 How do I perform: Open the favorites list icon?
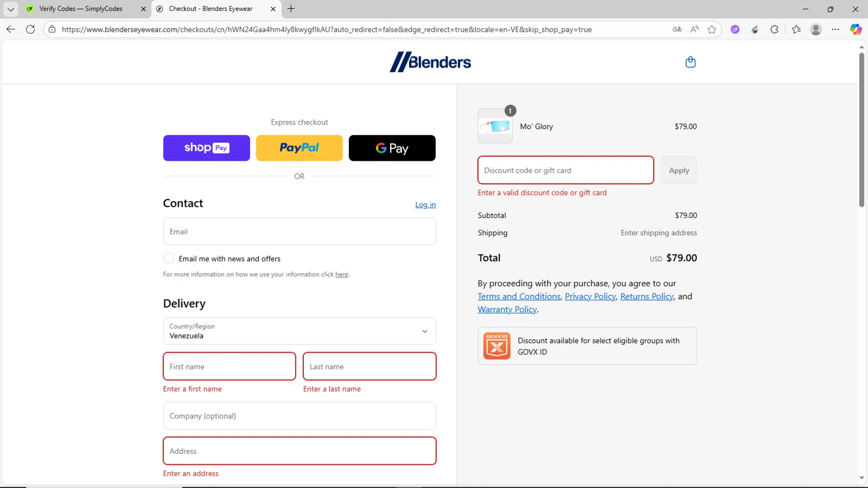point(796,29)
